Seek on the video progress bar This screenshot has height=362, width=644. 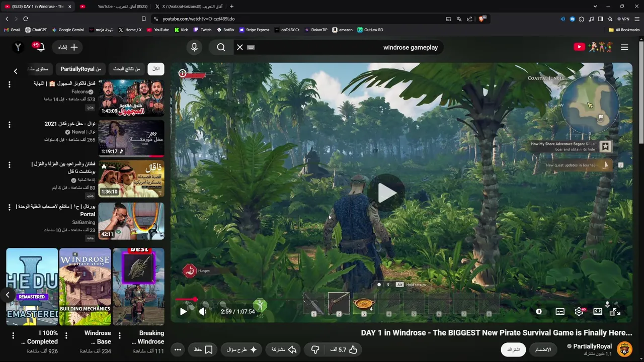click(x=401, y=300)
